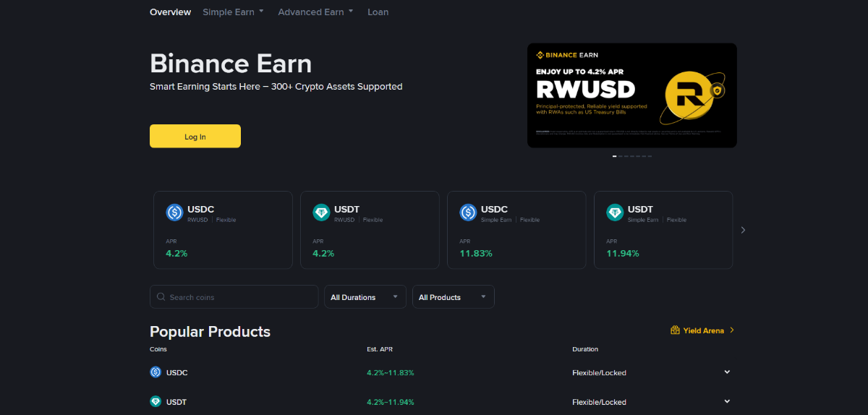Screen dimensions: 868x415
Task: Click the USDT icon in Simple Earn card
Action: point(615,213)
